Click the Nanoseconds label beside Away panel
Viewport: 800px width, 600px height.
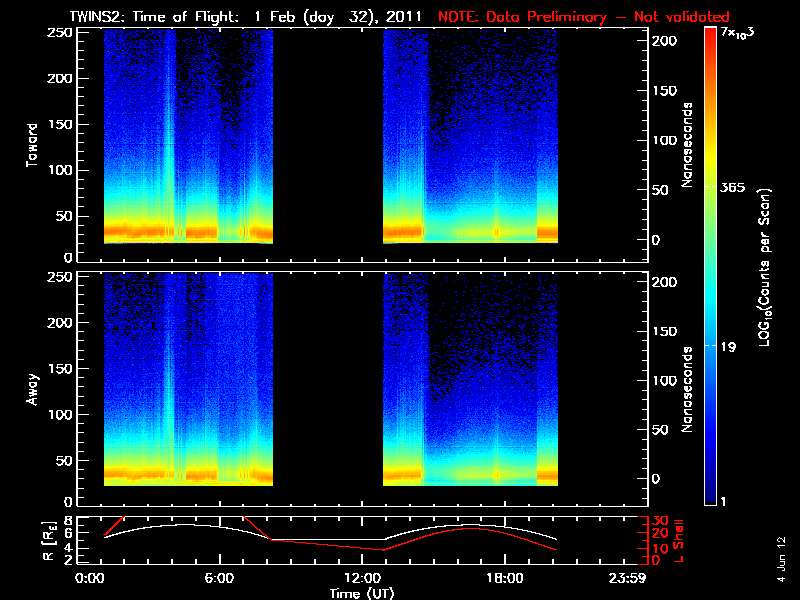point(688,389)
